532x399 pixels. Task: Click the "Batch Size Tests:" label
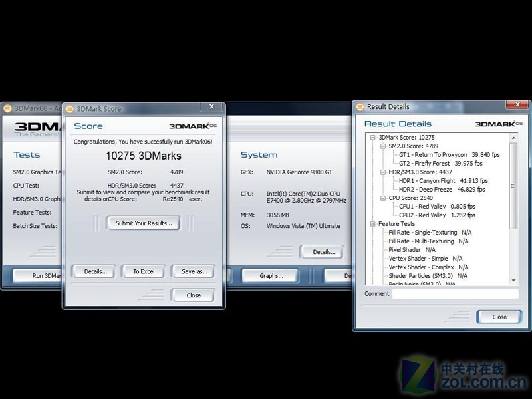pos(35,226)
